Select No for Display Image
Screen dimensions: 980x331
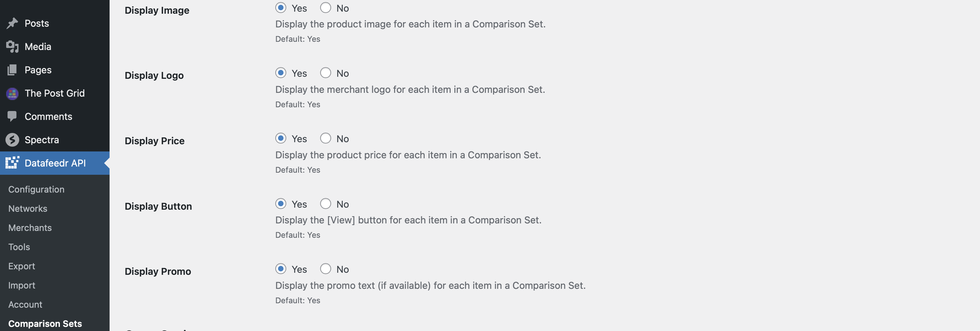pos(325,8)
